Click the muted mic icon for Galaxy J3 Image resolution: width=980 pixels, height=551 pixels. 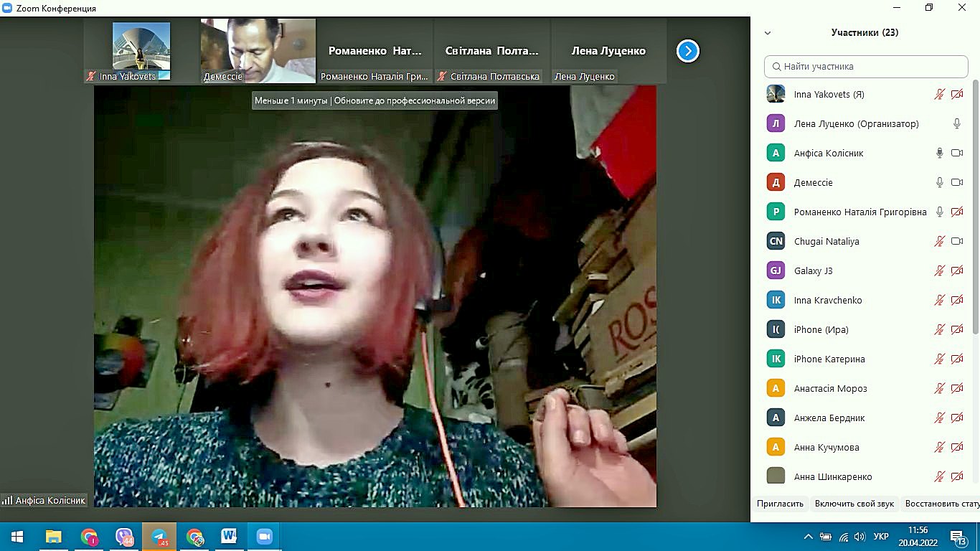tap(939, 270)
